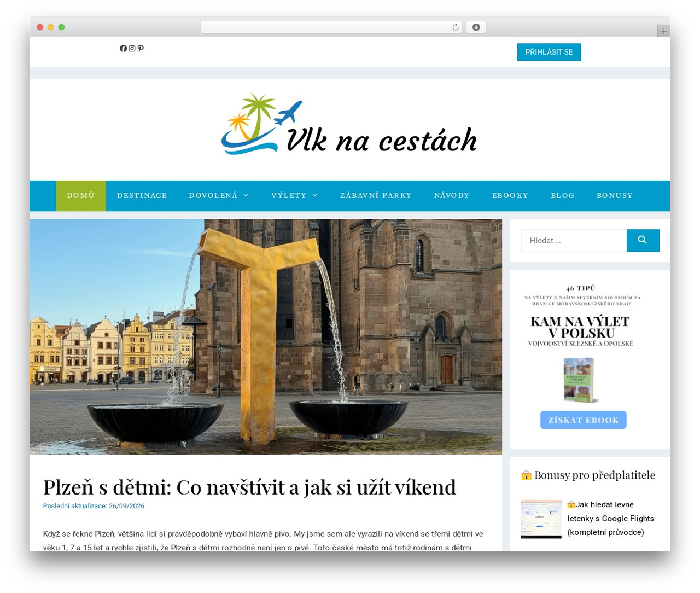Expand the Dovolená submenu chevron
The image size is (700, 593).
pyautogui.click(x=246, y=195)
